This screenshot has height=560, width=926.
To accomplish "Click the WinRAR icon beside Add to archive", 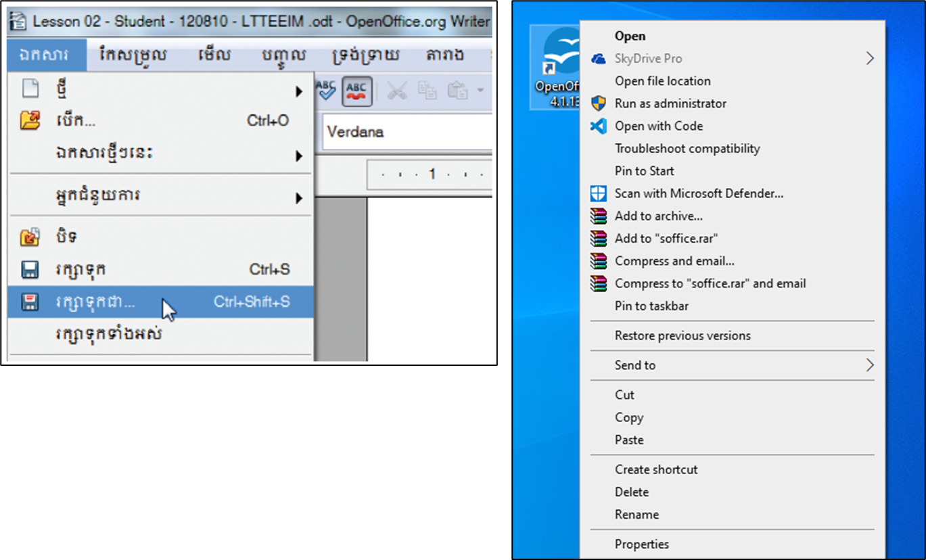I will 599,216.
